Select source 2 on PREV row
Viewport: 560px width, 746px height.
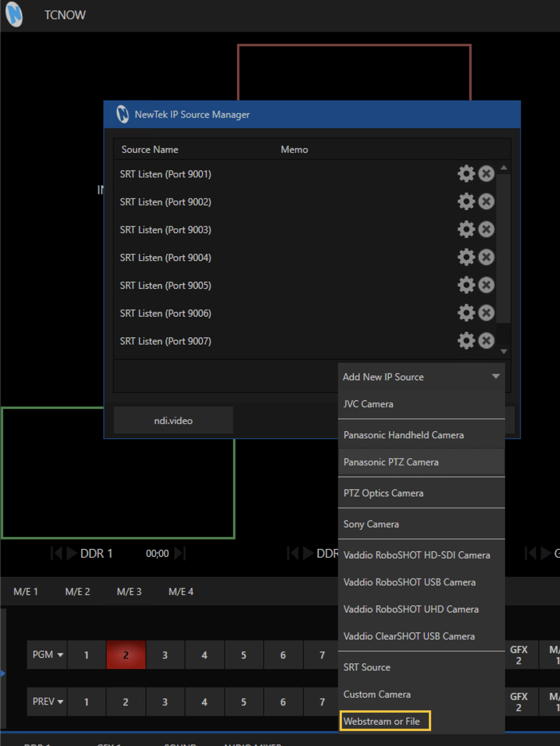(126, 701)
